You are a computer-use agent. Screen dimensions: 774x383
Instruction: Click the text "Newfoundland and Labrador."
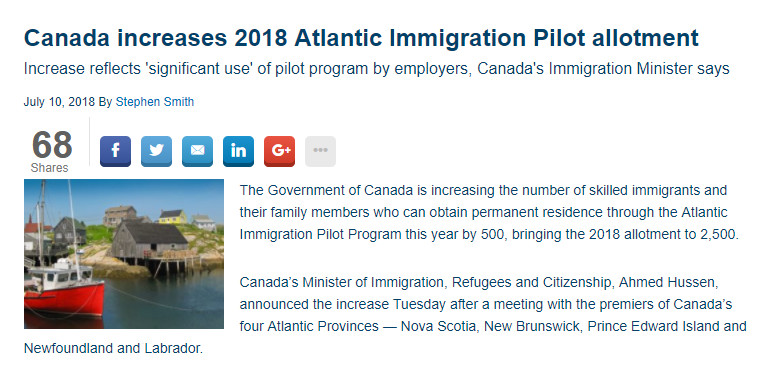(114, 348)
